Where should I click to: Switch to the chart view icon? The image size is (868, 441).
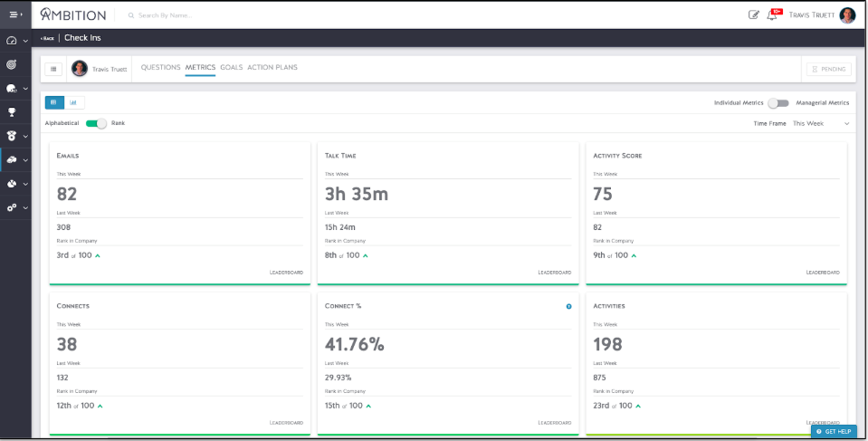coord(73,102)
